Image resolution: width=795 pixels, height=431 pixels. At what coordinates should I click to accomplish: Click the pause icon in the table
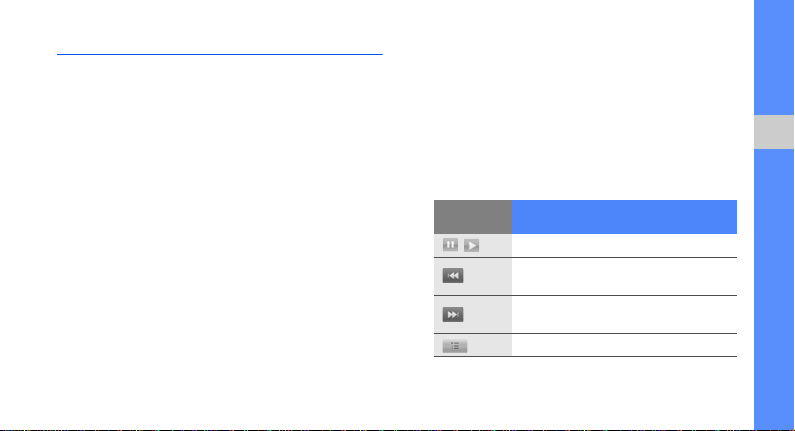click(450, 245)
